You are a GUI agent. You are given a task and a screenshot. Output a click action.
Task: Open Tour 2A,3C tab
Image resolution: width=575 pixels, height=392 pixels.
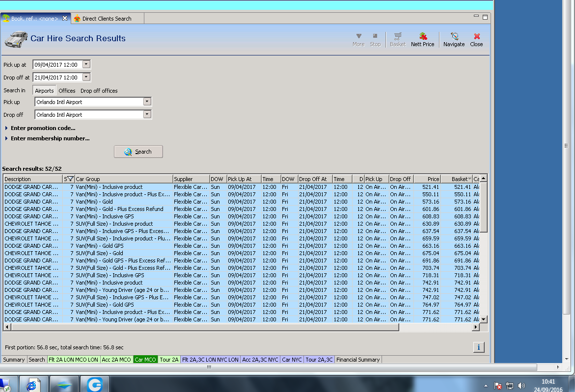coord(319,360)
